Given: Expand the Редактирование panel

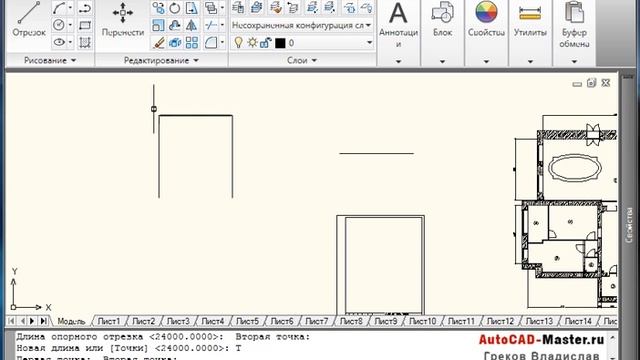Looking at the screenshot, I should point(161,60).
